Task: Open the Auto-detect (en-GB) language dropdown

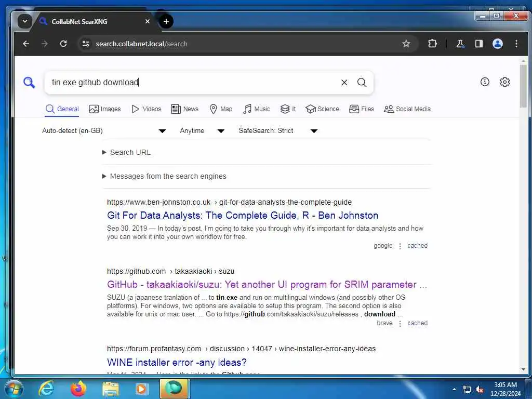Action: tap(104, 130)
